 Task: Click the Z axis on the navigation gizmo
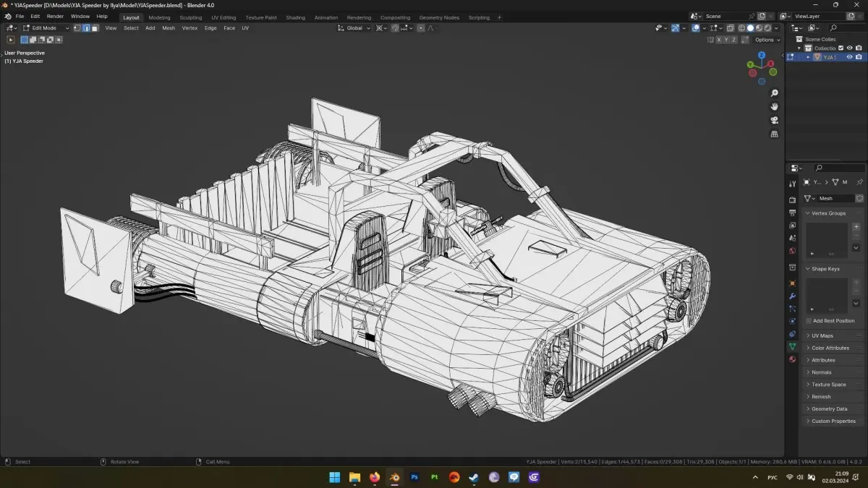coord(761,55)
